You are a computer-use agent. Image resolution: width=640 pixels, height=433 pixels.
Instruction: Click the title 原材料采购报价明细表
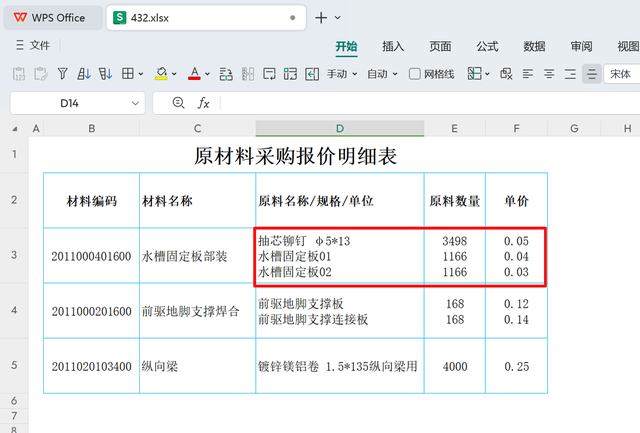tap(295, 156)
